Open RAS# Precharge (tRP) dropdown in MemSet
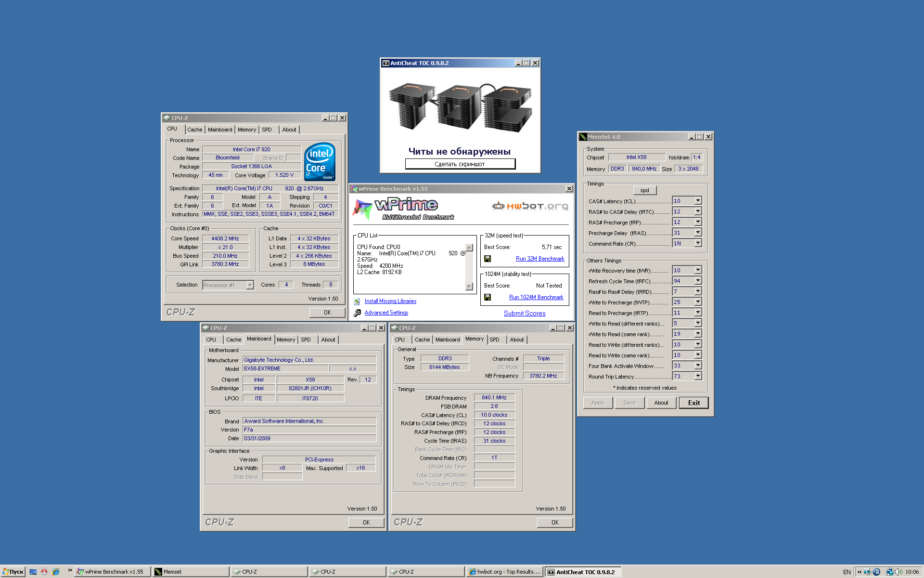The height and width of the screenshot is (578, 924). [x=698, y=222]
